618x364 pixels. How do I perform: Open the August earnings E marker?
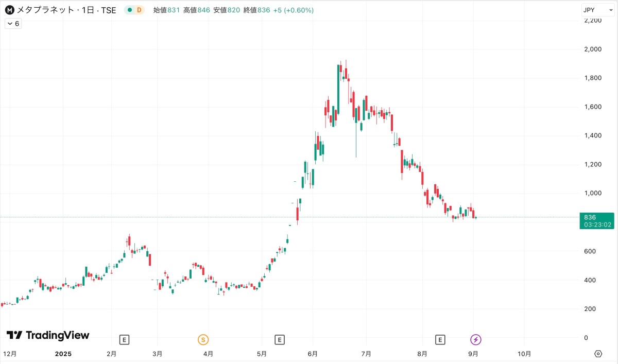point(440,339)
